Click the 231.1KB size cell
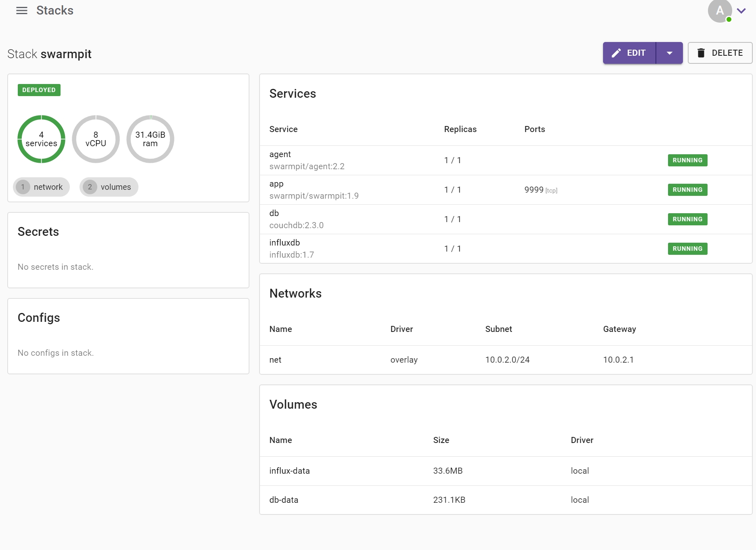 [x=449, y=500]
